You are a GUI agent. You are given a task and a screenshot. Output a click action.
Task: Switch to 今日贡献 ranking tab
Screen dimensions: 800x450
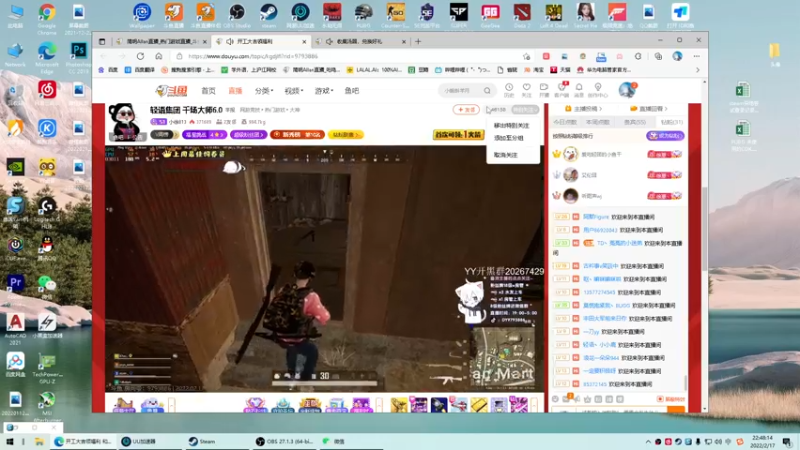(565, 122)
